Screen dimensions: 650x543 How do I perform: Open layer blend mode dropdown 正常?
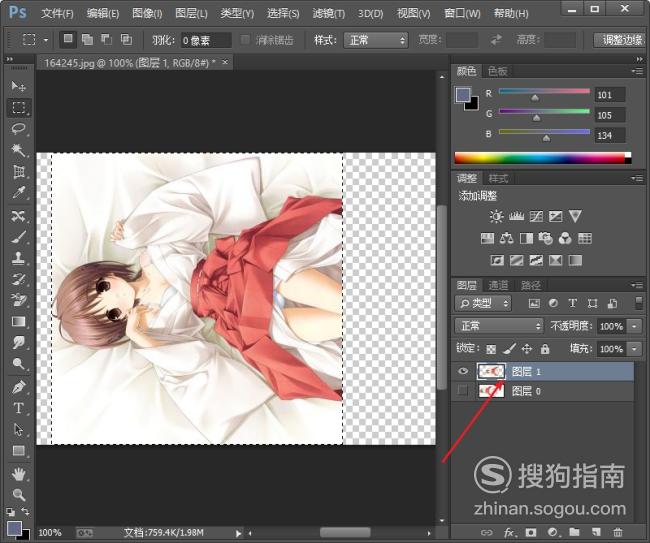pos(499,326)
